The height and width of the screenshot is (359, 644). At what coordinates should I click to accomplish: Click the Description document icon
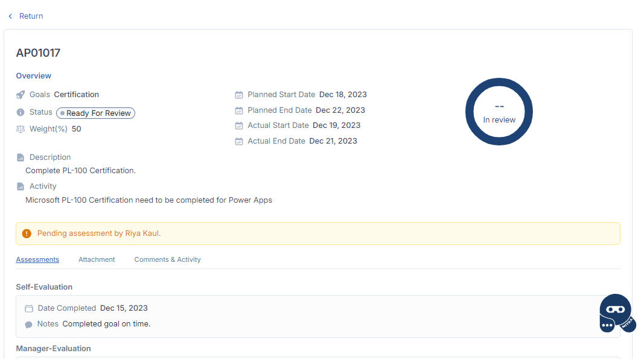coord(21,157)
